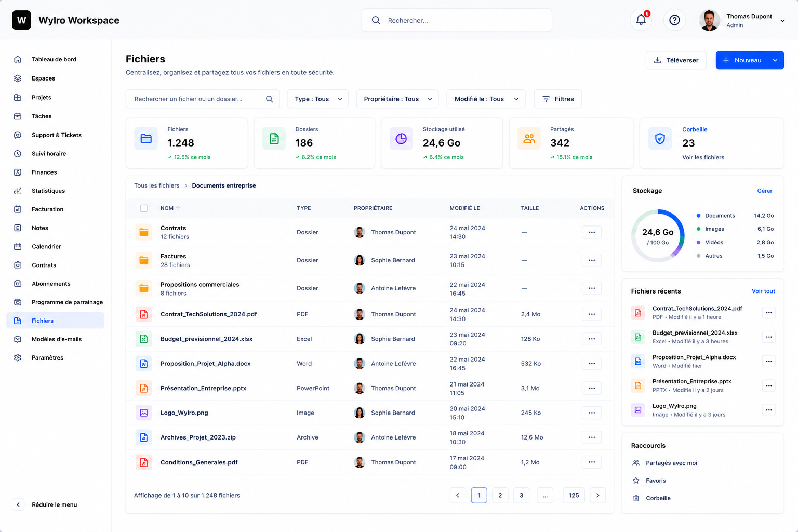Open Tableau de bord in sidebar

click(55, 59)
